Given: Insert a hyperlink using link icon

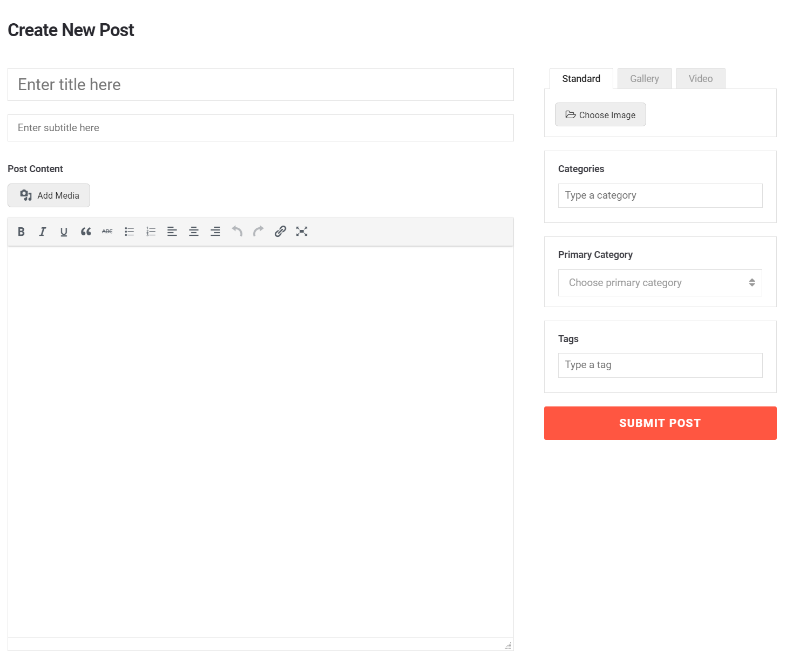Looking at the screenshot, I should [x=280, y=232].
